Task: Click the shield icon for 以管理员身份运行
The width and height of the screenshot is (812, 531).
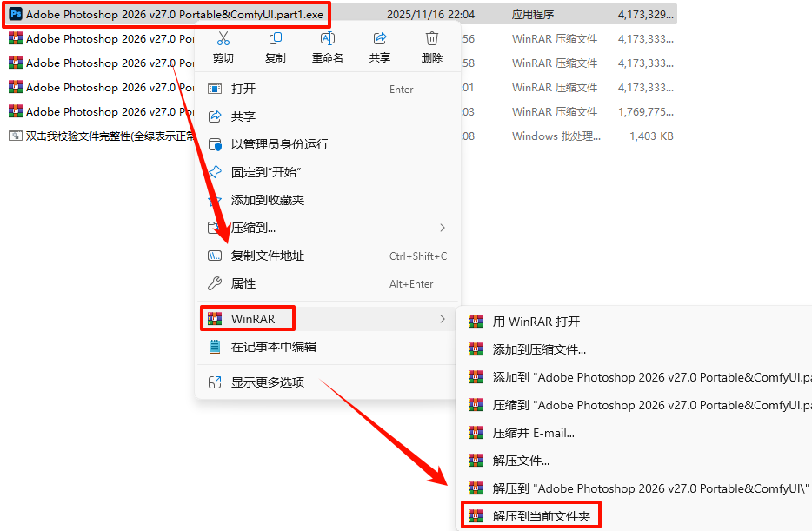Action: (215, 144)
